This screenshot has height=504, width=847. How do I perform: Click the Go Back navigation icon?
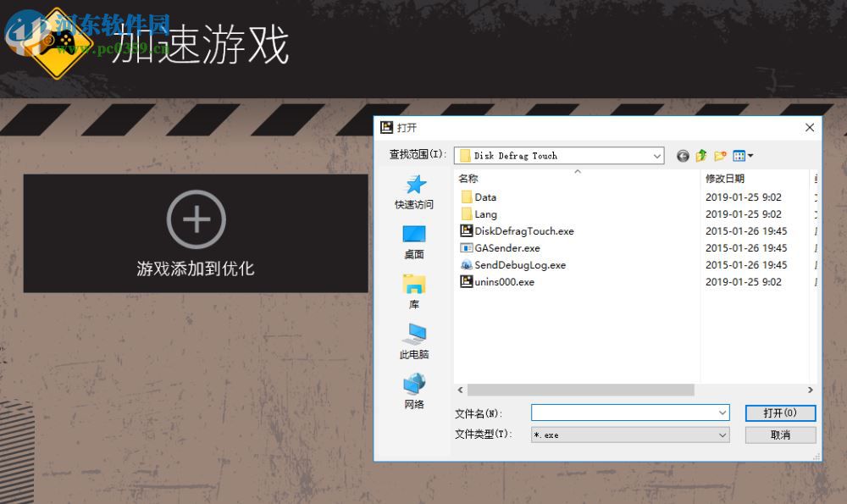[683, 156]
